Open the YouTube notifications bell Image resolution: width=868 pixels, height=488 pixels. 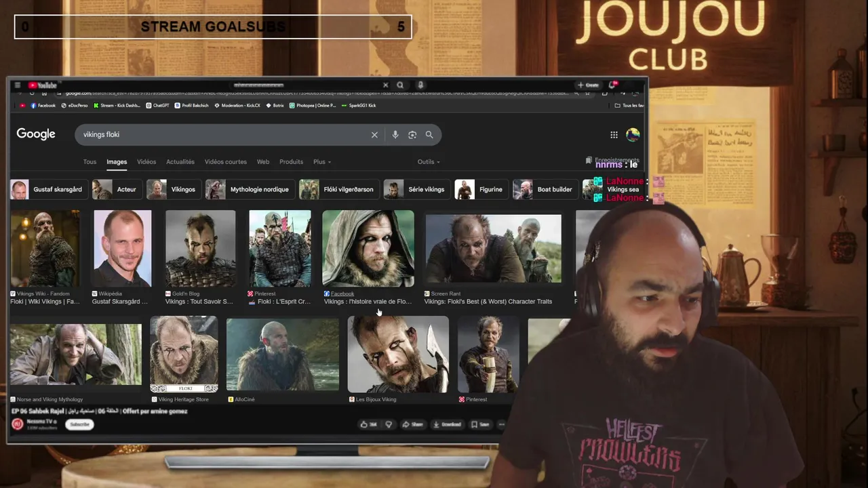coord(612,85)
